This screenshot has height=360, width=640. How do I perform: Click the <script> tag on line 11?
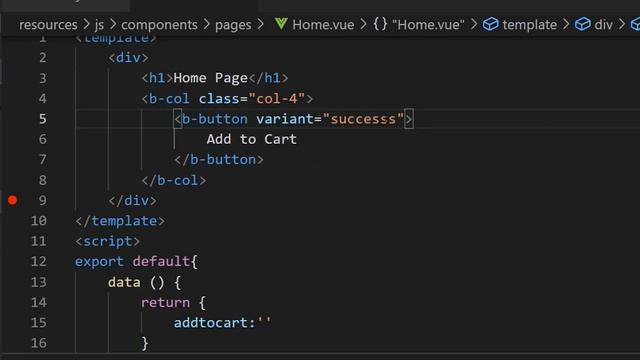coord(107,241)
